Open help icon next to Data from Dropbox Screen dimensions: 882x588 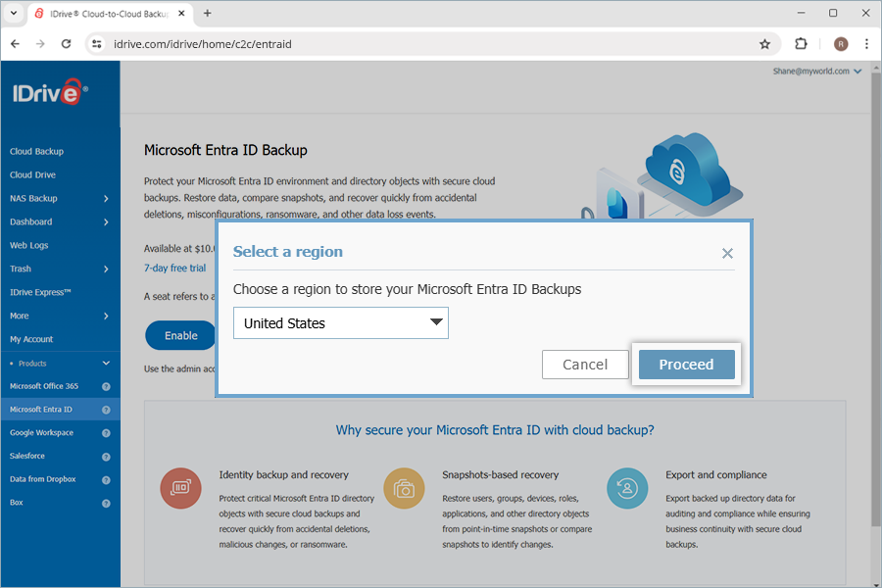coord(106,480)
